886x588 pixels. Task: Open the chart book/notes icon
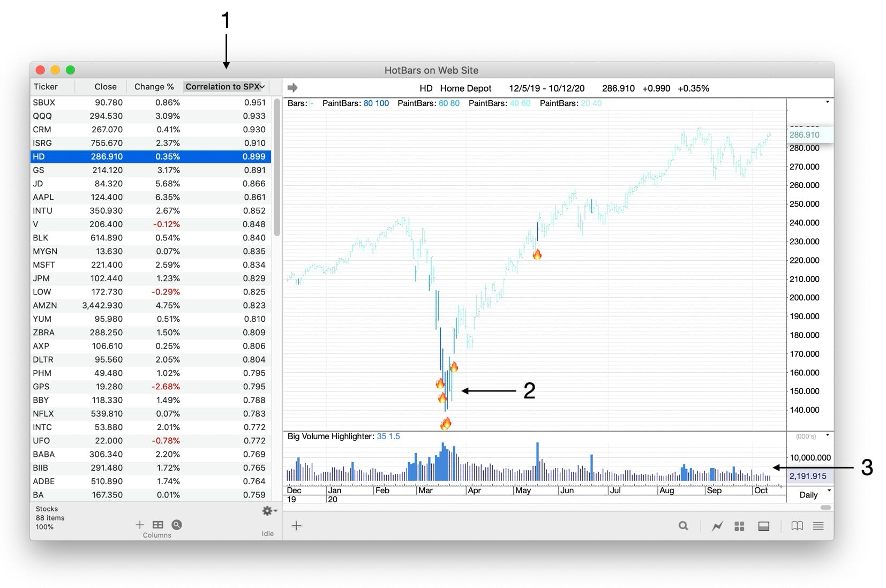(797, 526)
